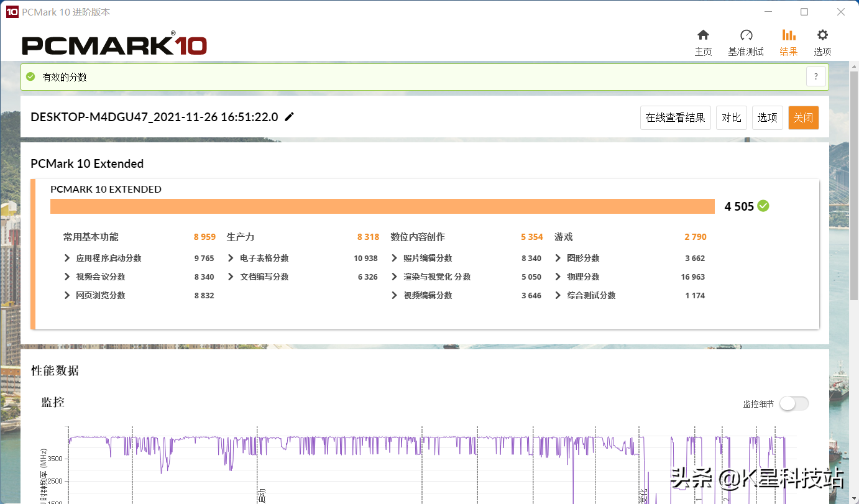Click the 渲染与视觉化 value 5 050

point(531,277)
